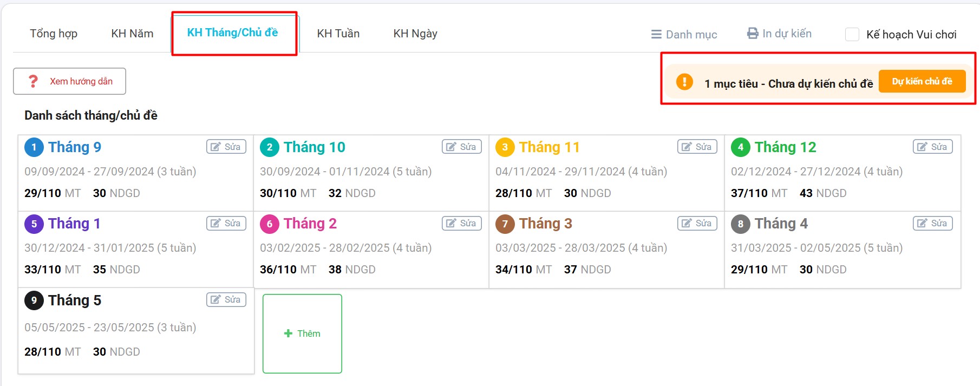Image resolution: width=980 pixels, height=386 pixels.
Task: Click the numbered circle badge for Tháng 2
Action: (x=270, y=224)
